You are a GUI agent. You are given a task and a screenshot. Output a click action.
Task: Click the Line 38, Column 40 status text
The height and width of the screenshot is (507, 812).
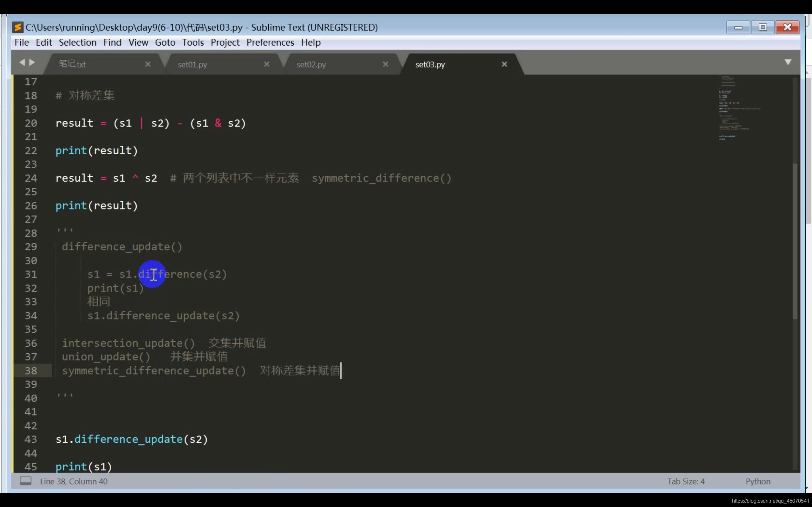coord(74,482)
